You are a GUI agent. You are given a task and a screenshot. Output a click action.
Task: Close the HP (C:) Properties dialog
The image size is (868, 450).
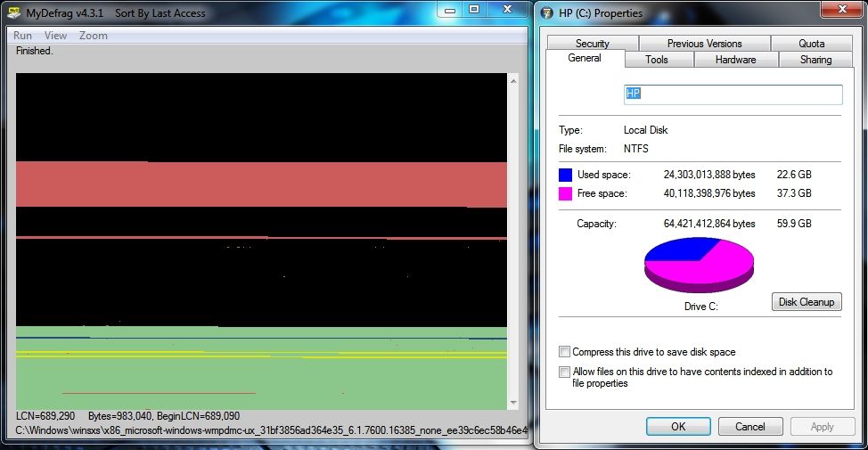click(x=842, y=10)
